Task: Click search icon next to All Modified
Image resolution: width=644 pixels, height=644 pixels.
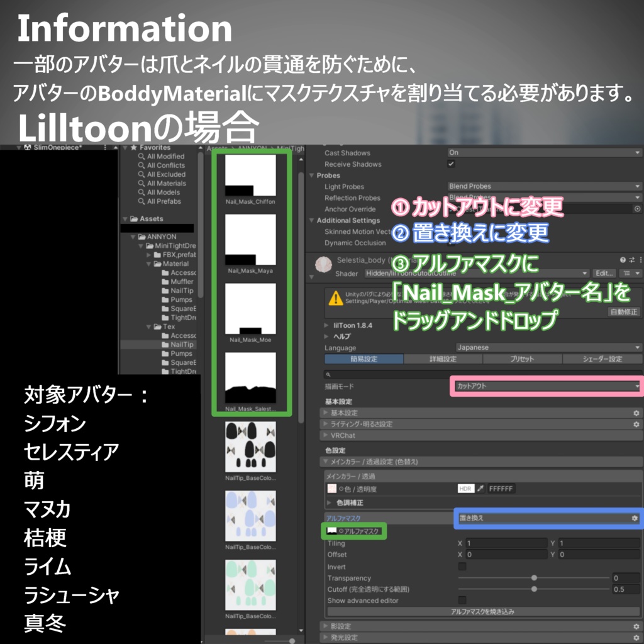Action: point(142,157)
